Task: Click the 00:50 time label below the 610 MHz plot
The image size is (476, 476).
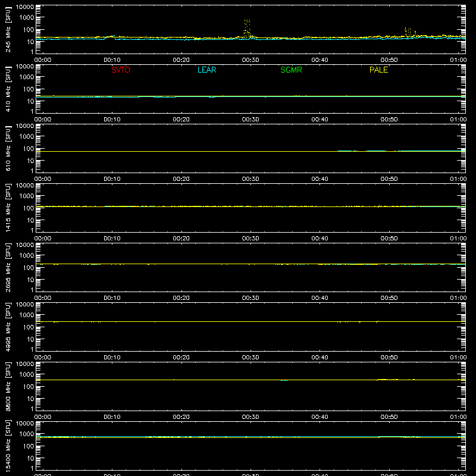Action: [x=389, y=179]
